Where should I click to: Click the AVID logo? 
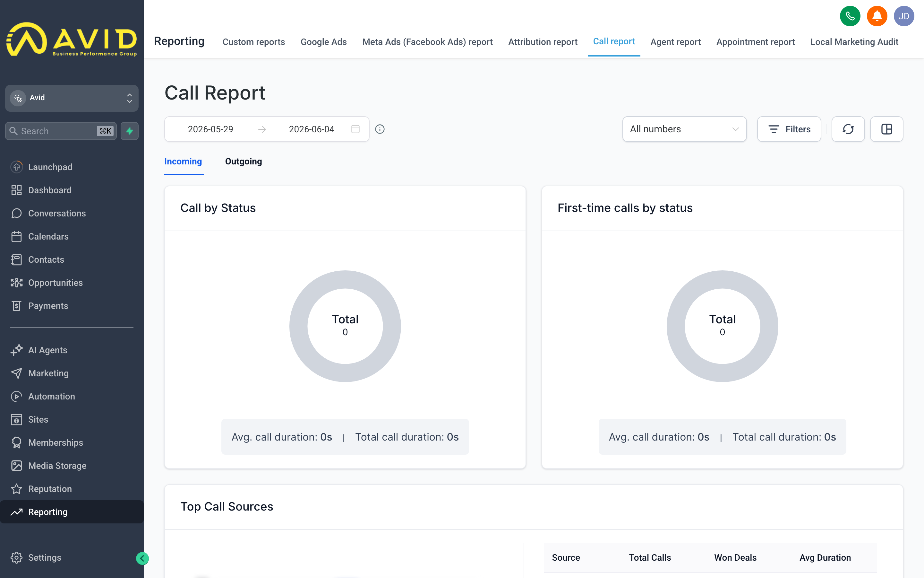[72, 40]
